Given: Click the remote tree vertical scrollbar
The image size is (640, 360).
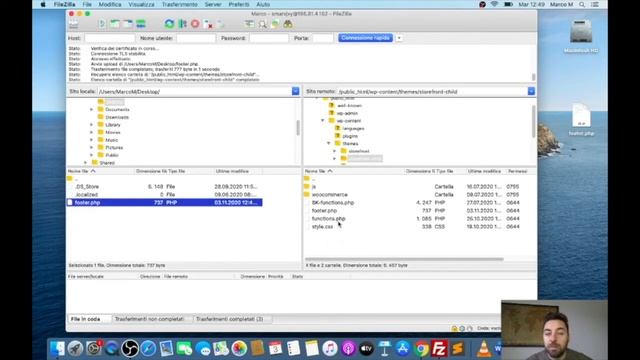Looking at the screenshot, I should [x=533, y=122].
